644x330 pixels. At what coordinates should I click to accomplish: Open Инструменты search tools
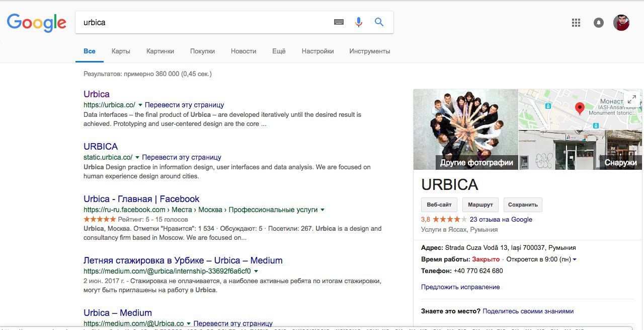370,51
